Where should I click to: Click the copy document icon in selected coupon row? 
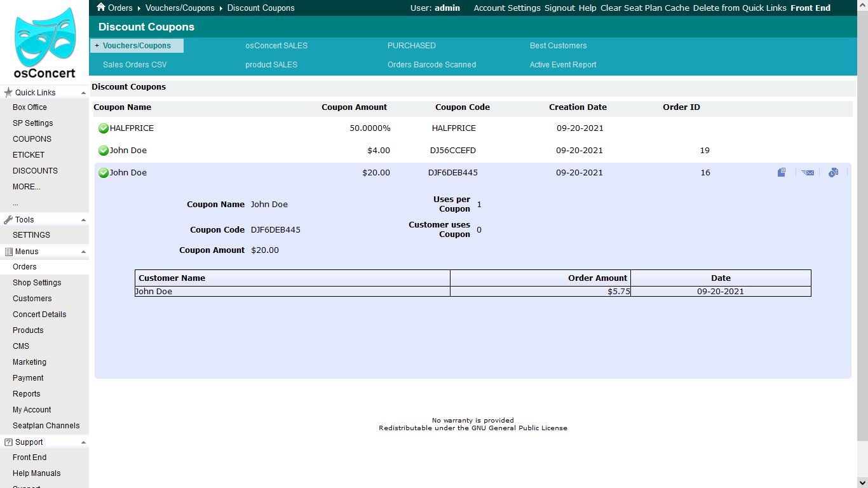[x=782, y=172]
